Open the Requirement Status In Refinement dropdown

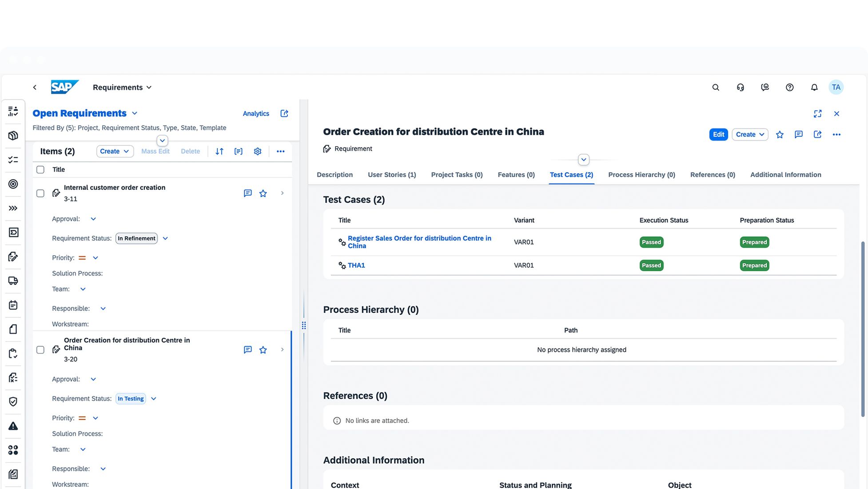click(165, 239)
